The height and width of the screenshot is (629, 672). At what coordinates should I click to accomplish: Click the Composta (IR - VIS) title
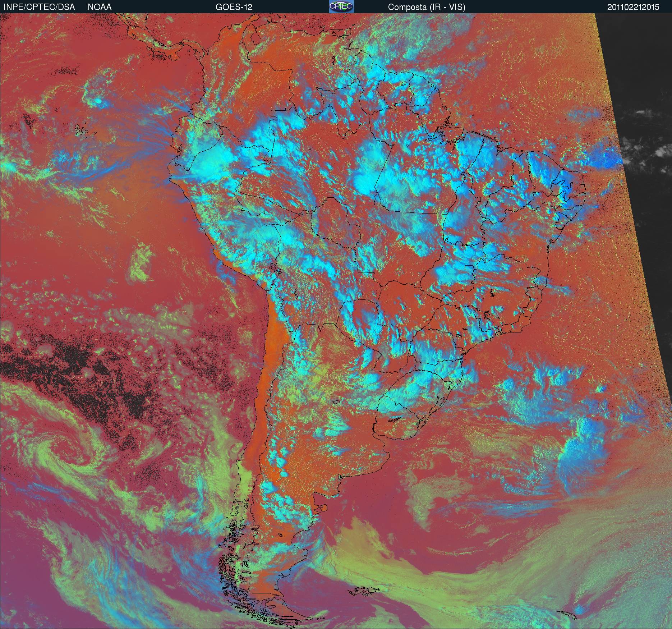(x=427, y=7)
